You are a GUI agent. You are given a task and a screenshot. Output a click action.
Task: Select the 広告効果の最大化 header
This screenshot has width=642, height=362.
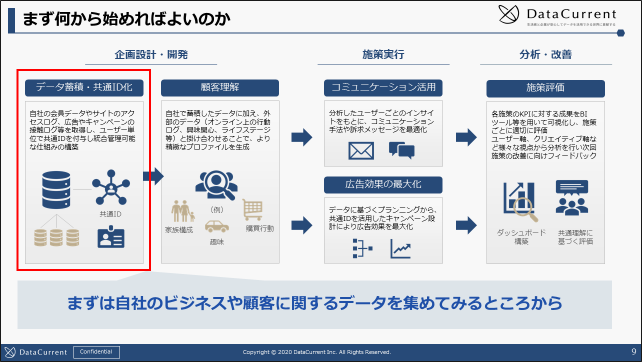pyautogui.click(x=383, y=185)
